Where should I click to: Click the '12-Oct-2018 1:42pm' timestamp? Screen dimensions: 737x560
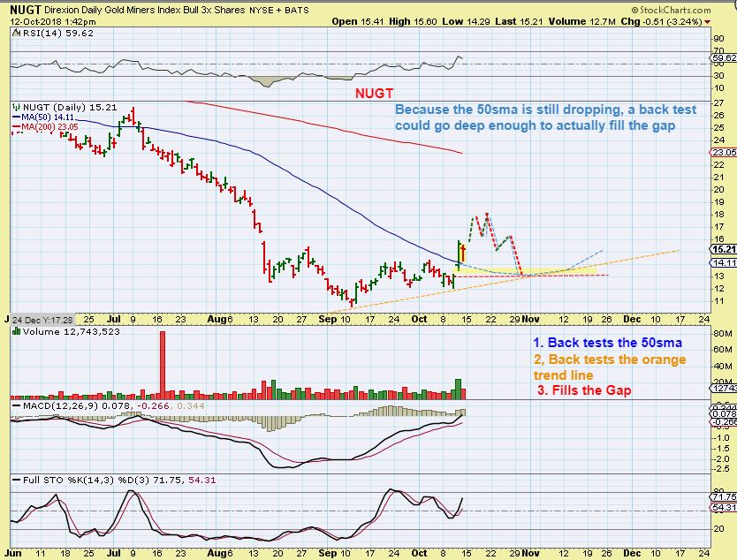(53, 21)
